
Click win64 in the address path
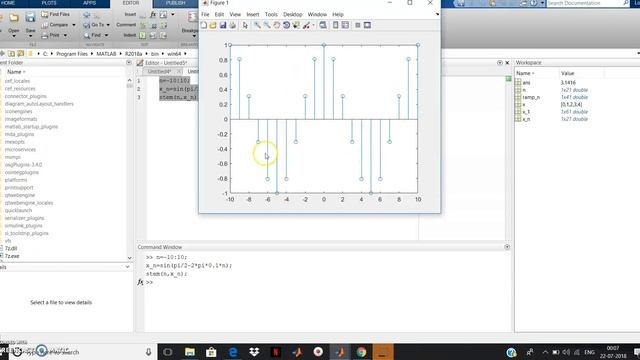point(174,53)
